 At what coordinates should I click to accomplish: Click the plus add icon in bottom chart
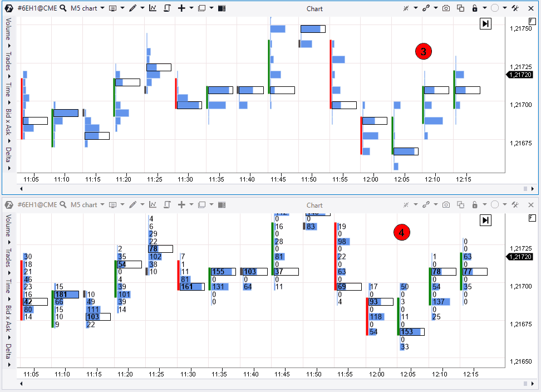[181, 205]
